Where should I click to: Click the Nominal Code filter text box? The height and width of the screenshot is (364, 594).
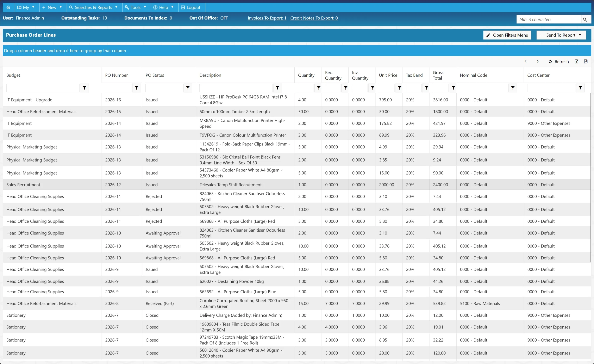coord(484,88)
